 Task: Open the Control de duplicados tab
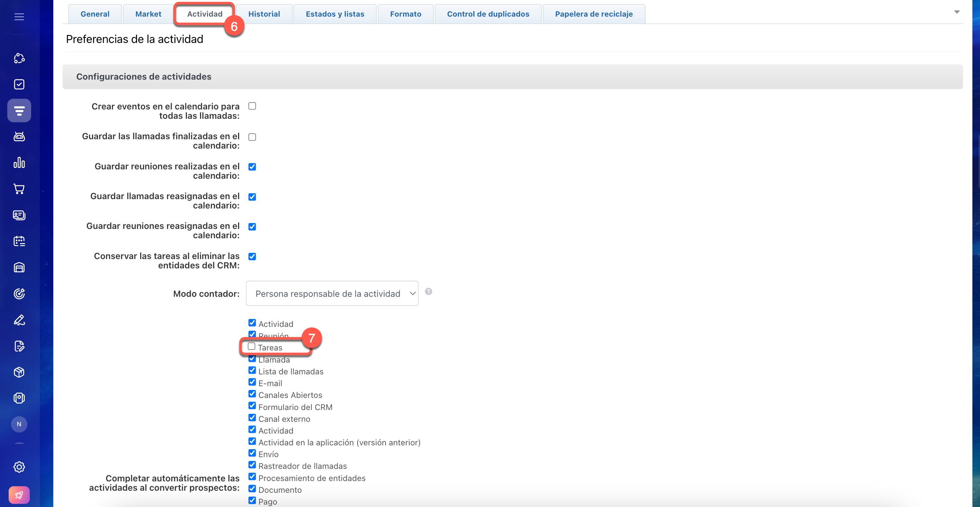coord(488,14)
